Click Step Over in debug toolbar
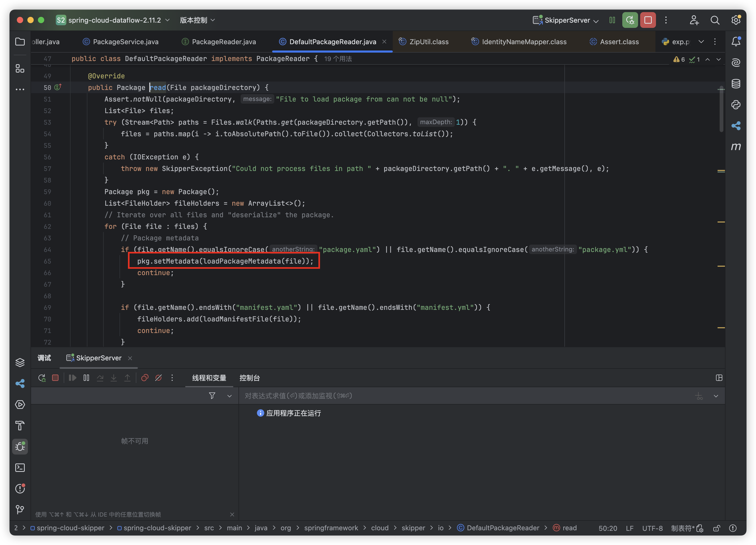Image resolution: width=756 pixels, height=545 pixels. click(100, 378)
